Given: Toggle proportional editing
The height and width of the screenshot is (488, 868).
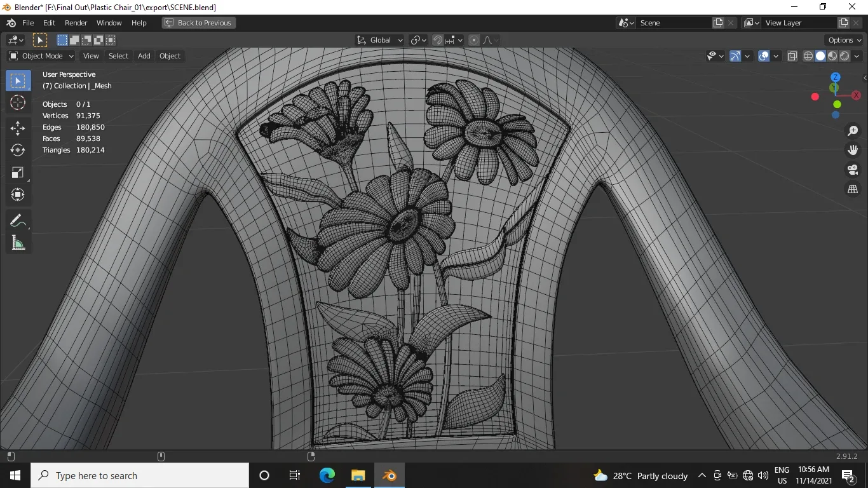Looking at the screenshot, I should [x=473, y=40].
